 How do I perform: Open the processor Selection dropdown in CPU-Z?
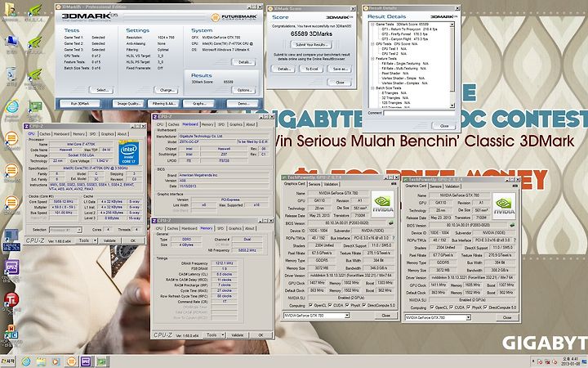[x=65, y=230]
